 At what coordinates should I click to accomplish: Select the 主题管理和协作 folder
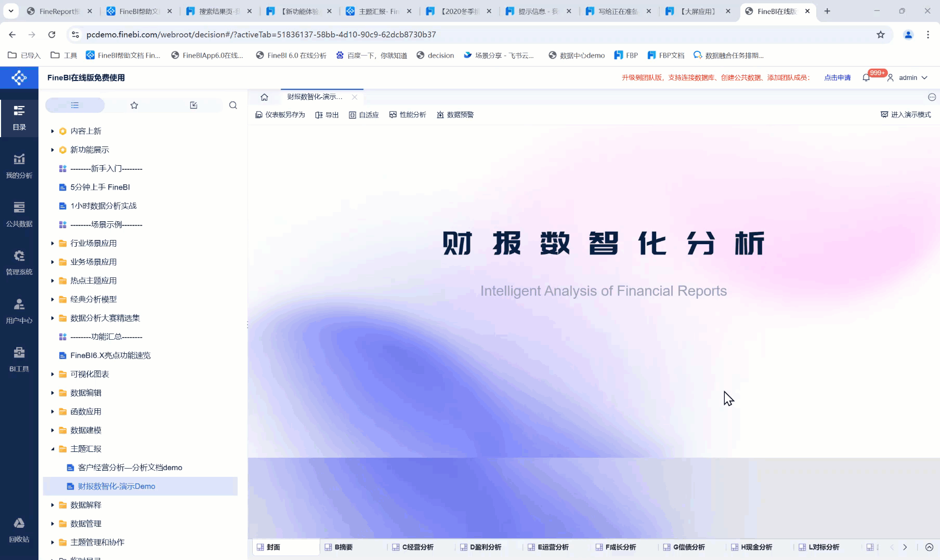97,543
